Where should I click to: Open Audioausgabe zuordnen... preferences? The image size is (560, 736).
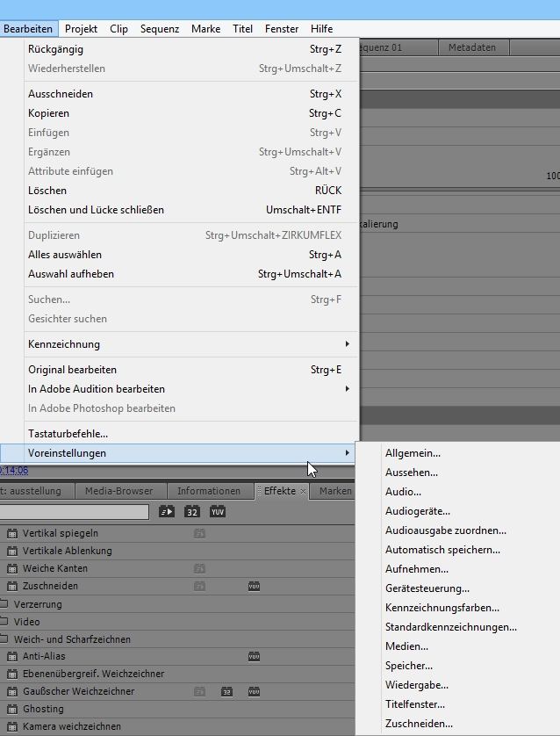click(446, 530)
